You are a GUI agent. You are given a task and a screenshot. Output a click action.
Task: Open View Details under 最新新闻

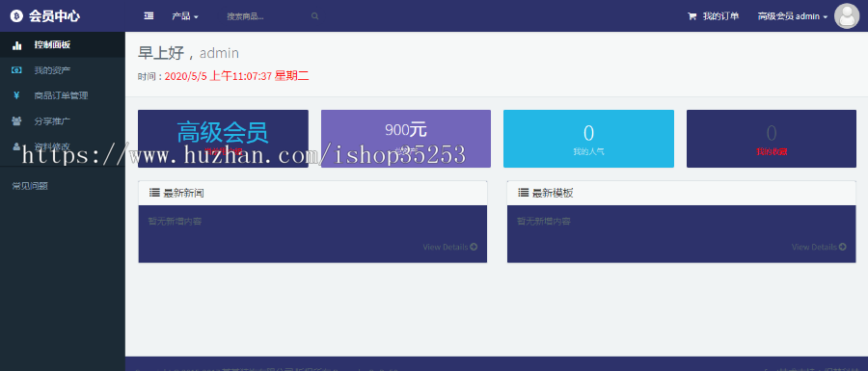(x=450, y=247)
